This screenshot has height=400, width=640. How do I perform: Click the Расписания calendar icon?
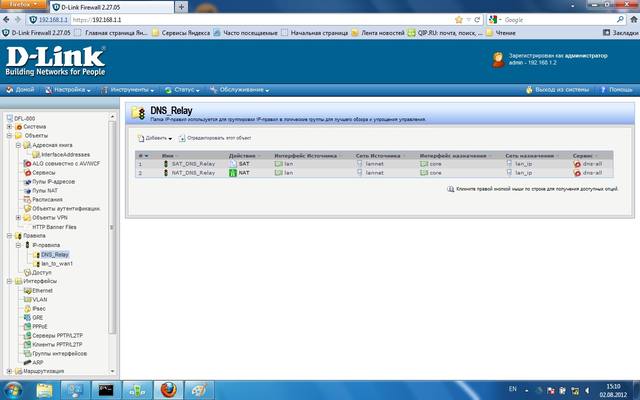[27, 200]
